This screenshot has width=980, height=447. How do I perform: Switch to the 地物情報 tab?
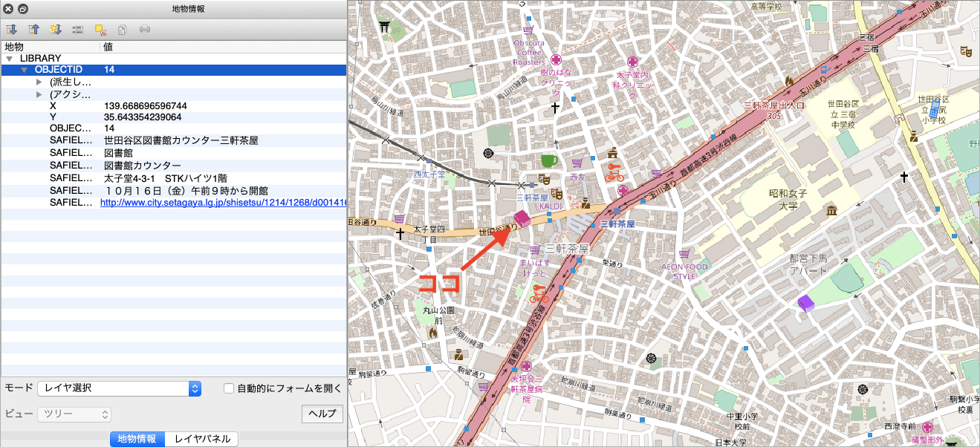(137, 439)
